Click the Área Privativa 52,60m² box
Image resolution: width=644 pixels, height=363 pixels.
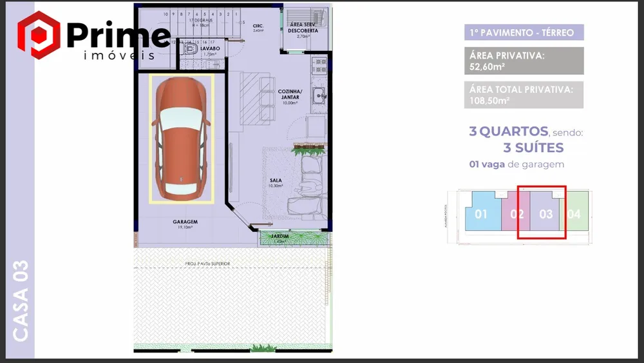click(x=524, y=61)
